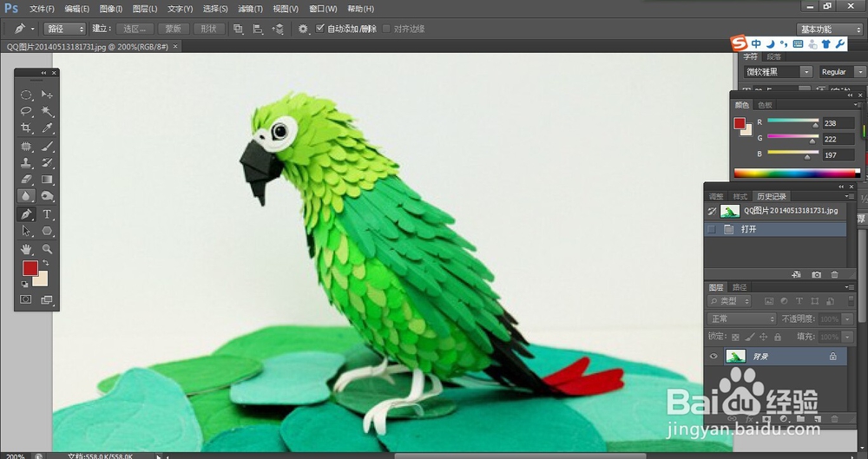Open the 不透明度 opacity dropdown arrow
The height and width of the screenshot is (459, 868).
(847, 319)
